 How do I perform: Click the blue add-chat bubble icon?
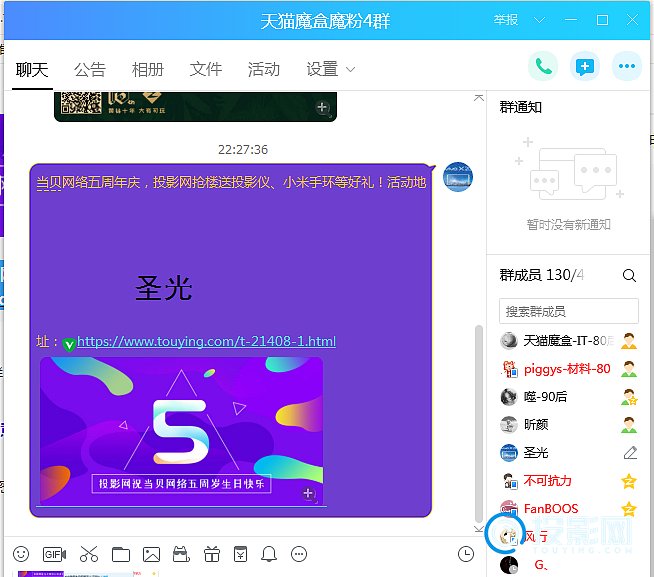point(585,66)
